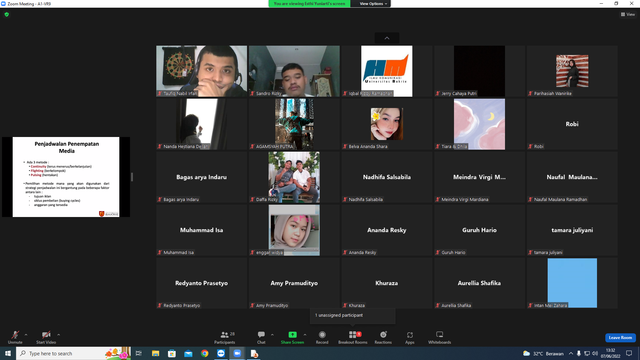
Task: Open Google Chrome from the taskbar
Action: (204, 353)
